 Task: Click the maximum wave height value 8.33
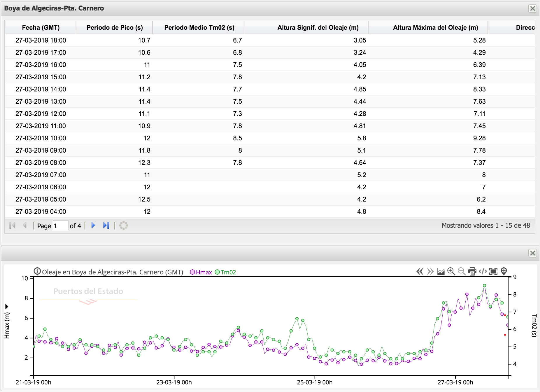479,89
